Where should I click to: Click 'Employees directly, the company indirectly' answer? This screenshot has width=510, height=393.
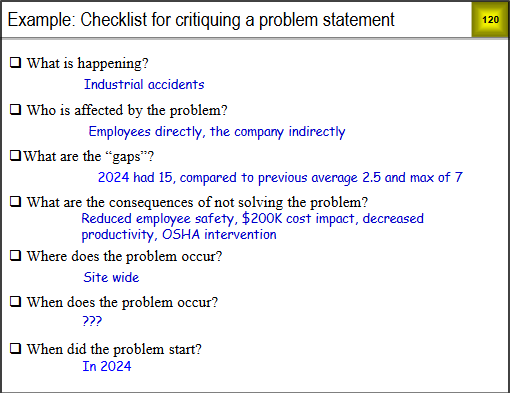(x=217, y=132)
